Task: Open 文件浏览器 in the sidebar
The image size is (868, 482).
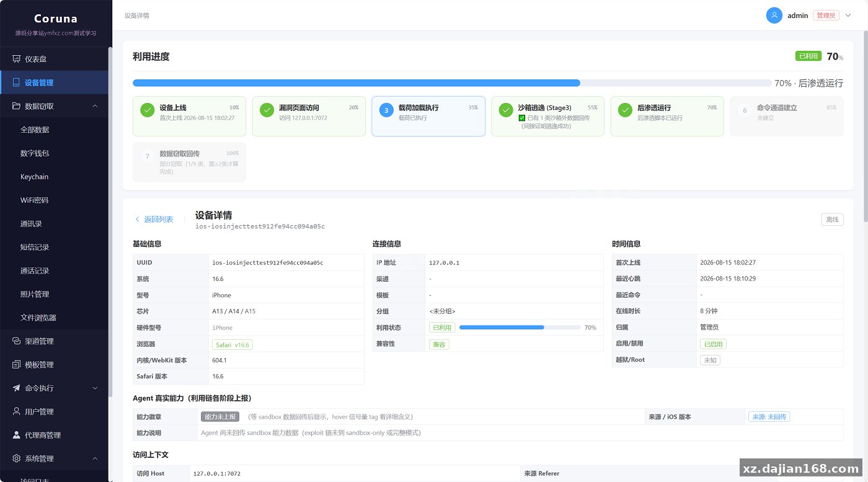Action: coord(38,318)
